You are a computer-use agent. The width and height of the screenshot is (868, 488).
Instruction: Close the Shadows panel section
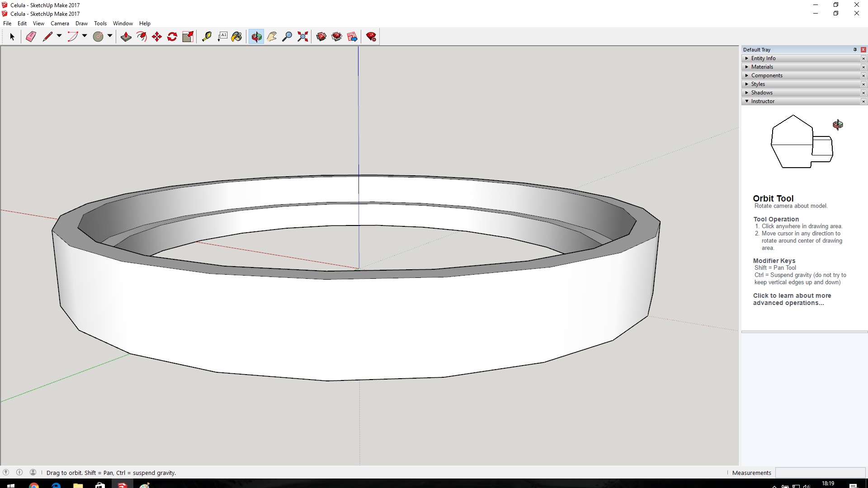click(x=863, y=93)
